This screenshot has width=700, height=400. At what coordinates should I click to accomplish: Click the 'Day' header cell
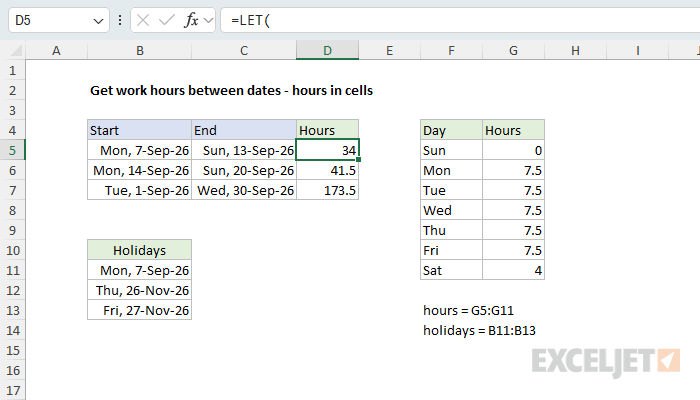click(x=451, y=130)
